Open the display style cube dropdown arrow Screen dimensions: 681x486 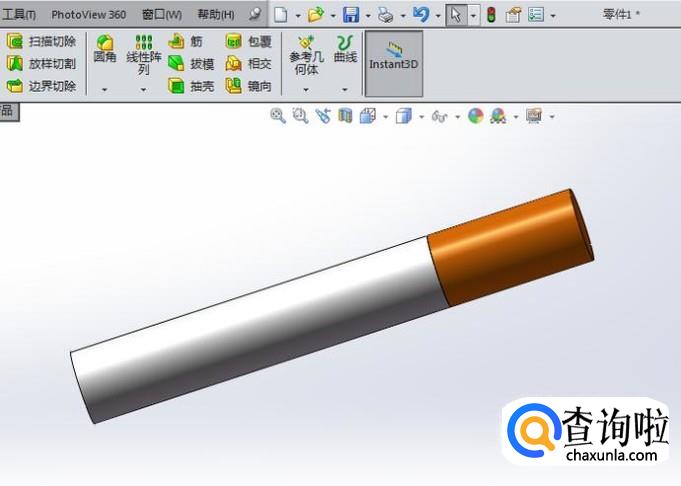click(x=421, y=117)
